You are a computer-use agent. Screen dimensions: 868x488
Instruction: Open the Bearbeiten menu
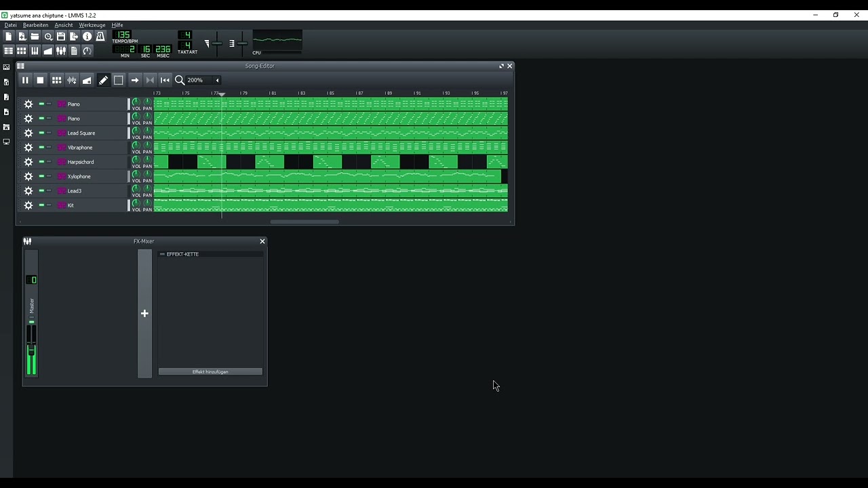coord(36,25)
